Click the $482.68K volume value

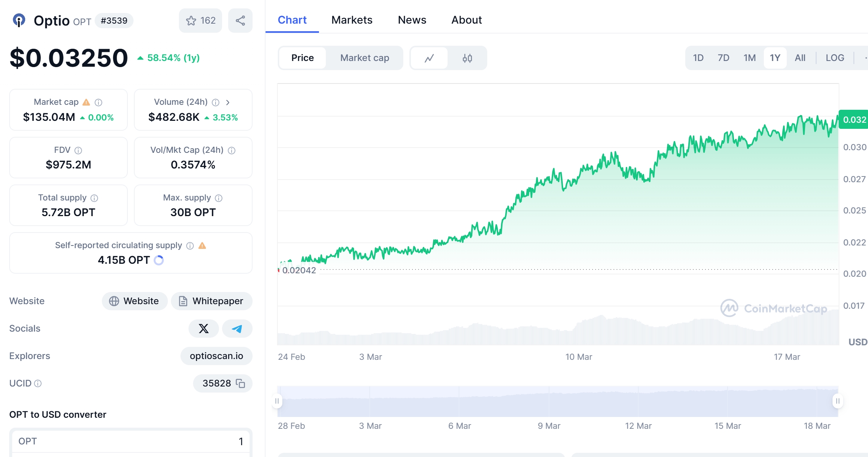[x=174, y=117]
